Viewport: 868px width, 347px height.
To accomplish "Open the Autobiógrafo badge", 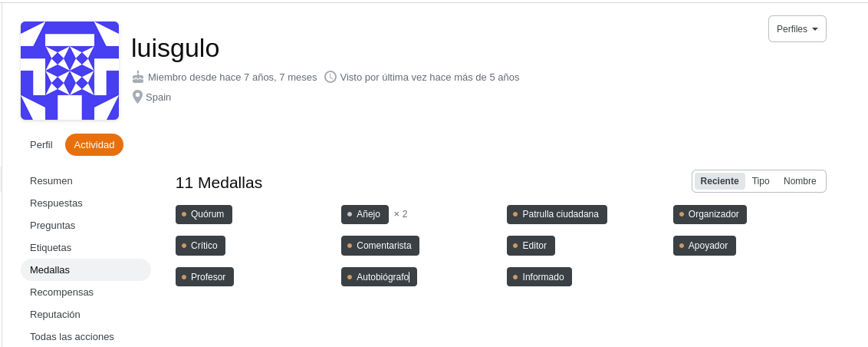I will (x=380, y=277).
